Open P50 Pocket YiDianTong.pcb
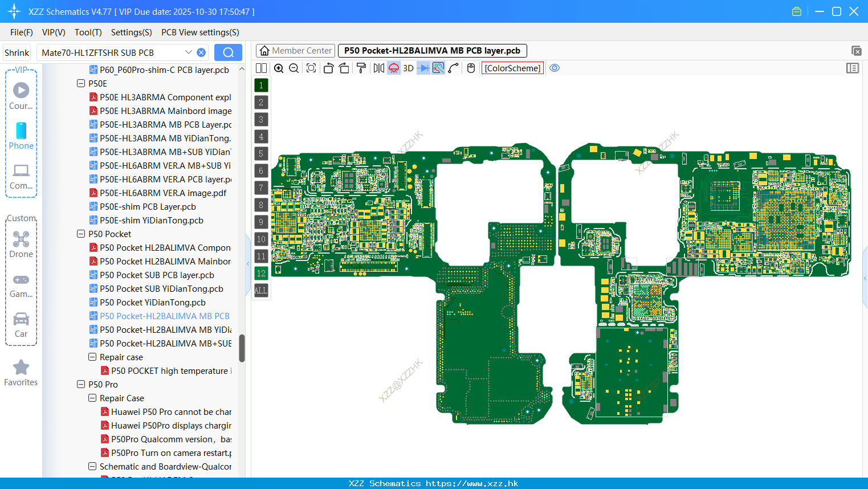This screenshot has height=489, width=868. pyautogui.click(x=148, y=302)
